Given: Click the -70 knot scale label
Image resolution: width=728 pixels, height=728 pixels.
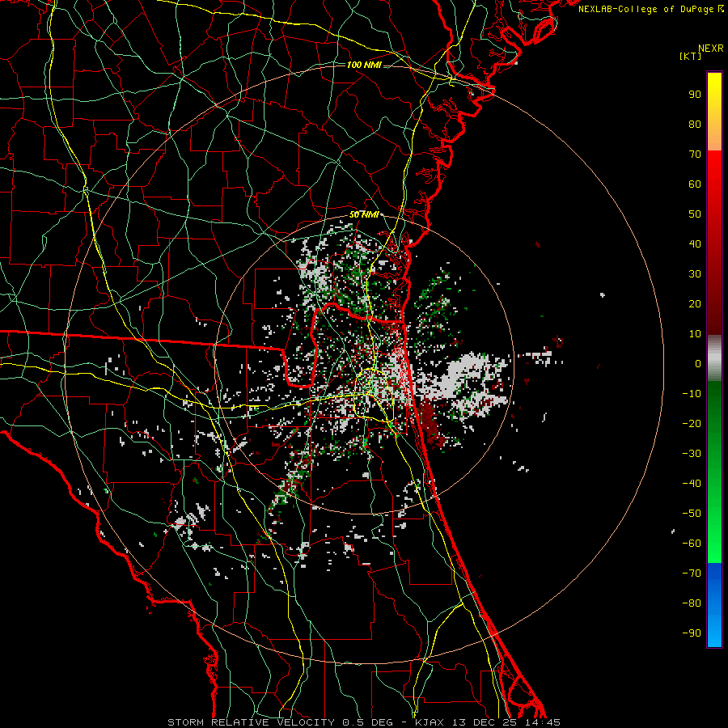Looking at the screenshot, I should point(692,574).
